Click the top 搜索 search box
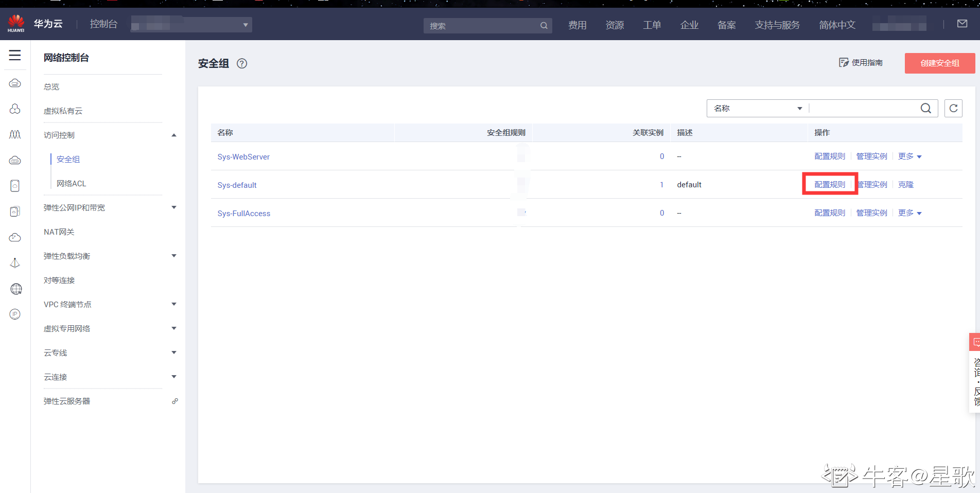Viewport: 980px width, 493px height. (487, 26)
